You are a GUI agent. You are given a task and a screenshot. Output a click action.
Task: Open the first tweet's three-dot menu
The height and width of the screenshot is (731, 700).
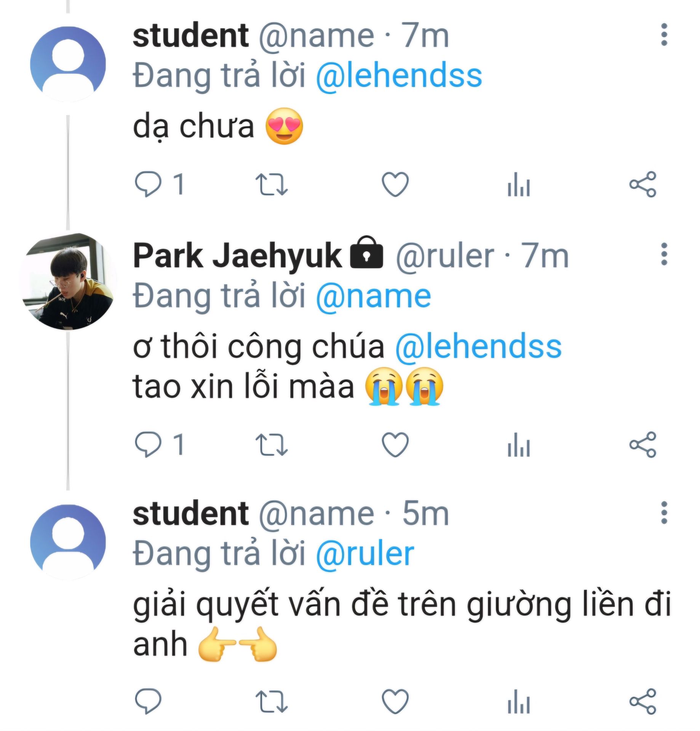(664, 35)
